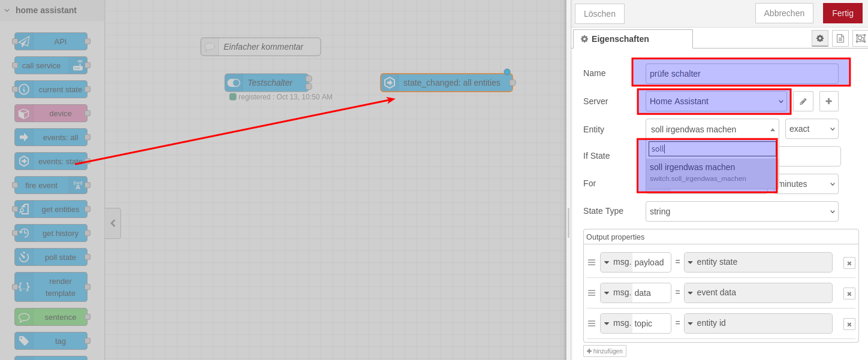Click the Löschen button

599,14
